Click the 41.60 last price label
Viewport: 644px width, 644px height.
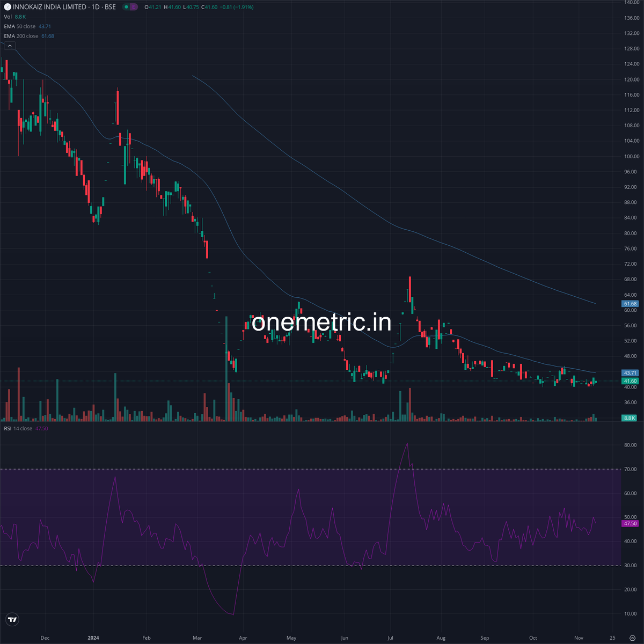pyautogui.click(x=630, y=381)
